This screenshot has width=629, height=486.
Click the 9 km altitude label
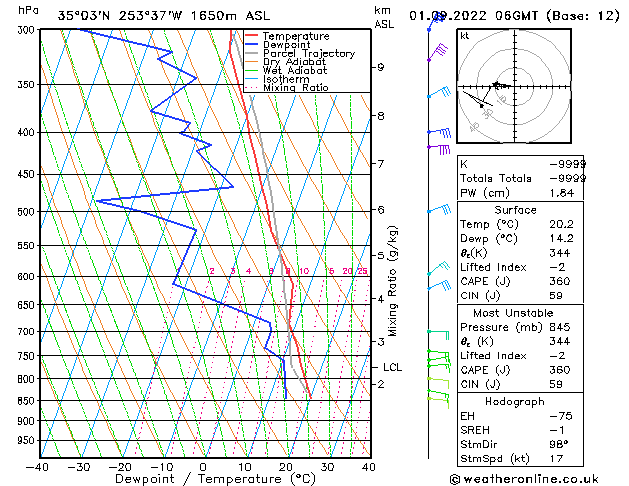pos(380,67)
